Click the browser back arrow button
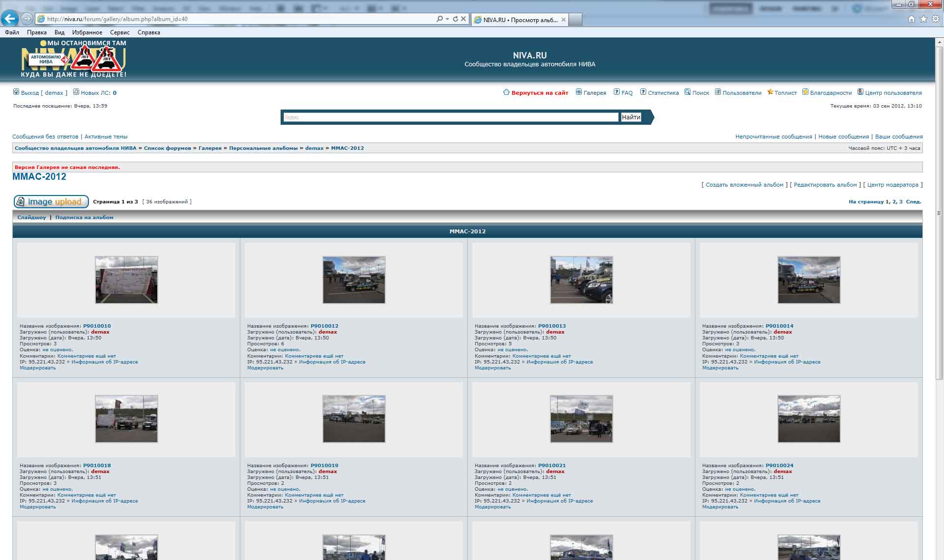Screen dimensions: 944x560 [x=9, y=19]
